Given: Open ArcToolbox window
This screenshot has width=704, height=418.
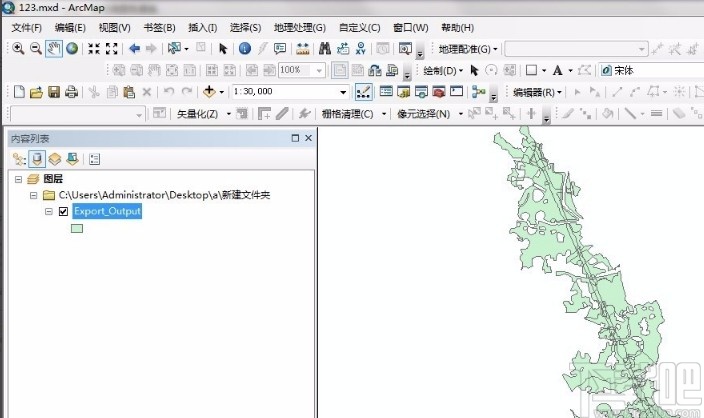Looking at the screenshot, I should tap(439, 92).
